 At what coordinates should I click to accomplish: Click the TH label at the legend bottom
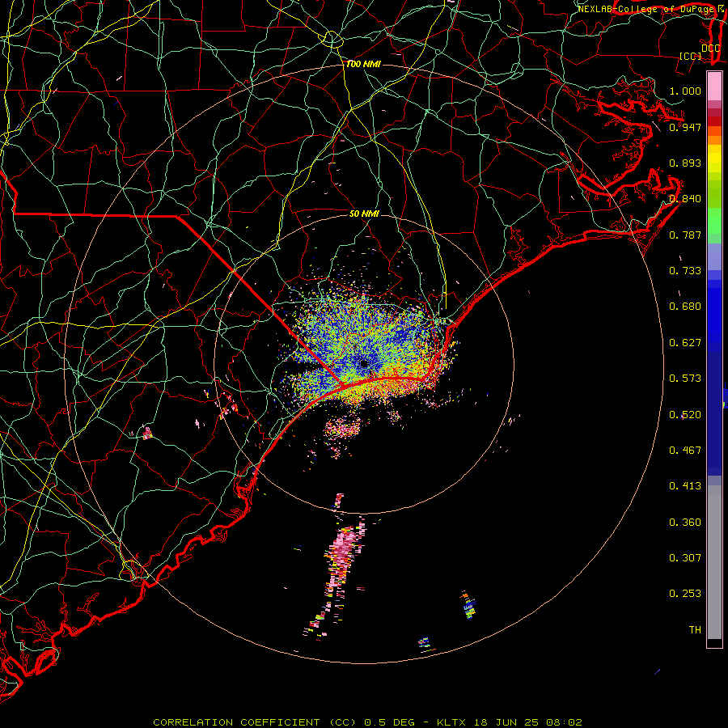tap(695, 630)
